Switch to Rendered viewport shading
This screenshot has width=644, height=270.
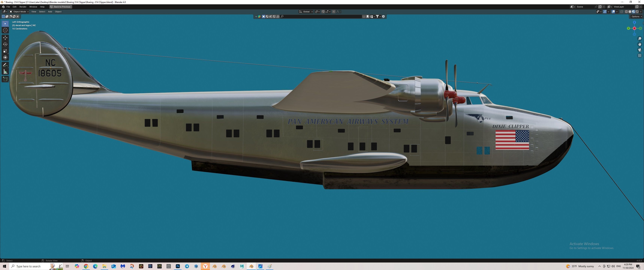[x=637, y=11]
